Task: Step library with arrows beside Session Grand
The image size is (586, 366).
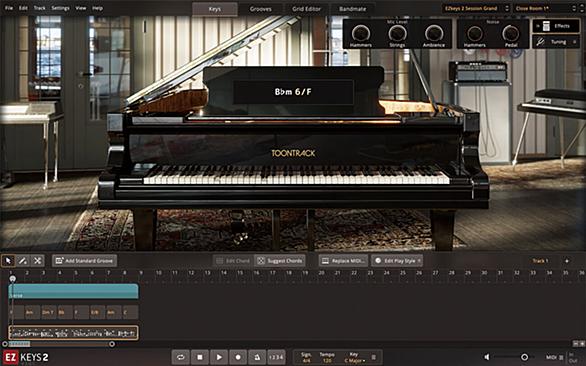Action: pyautogui.click(x=507, y=8)
